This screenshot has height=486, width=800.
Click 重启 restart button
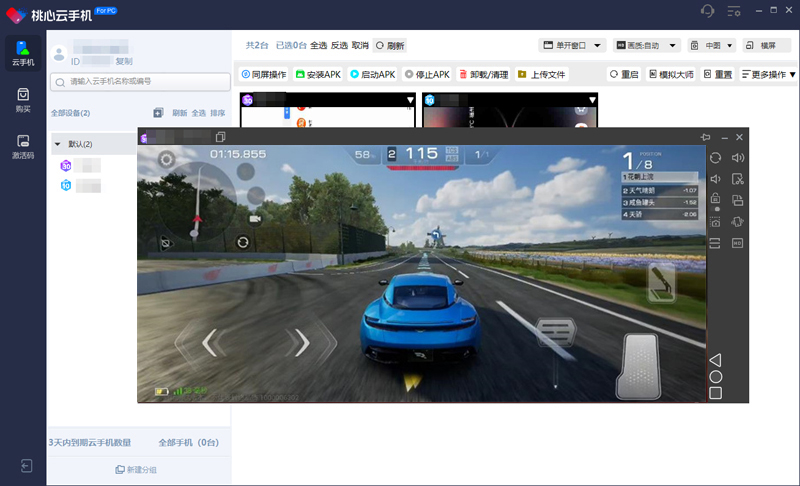[624, 74]
